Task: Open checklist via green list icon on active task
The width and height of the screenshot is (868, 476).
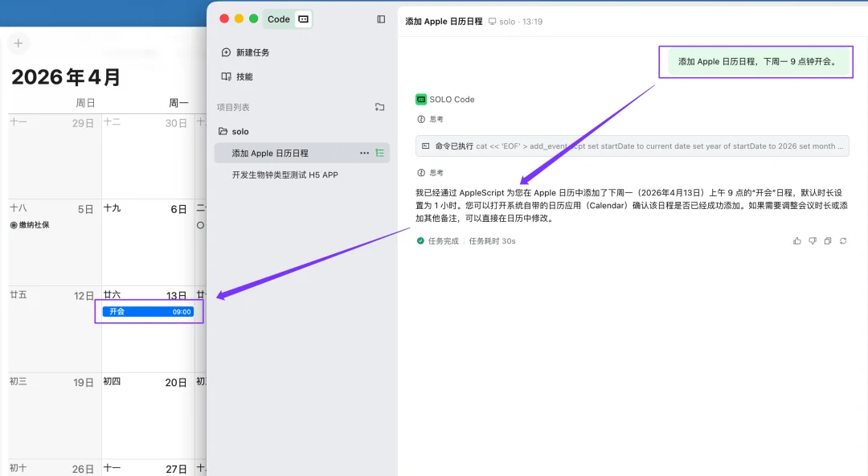Action: point(379,152)
